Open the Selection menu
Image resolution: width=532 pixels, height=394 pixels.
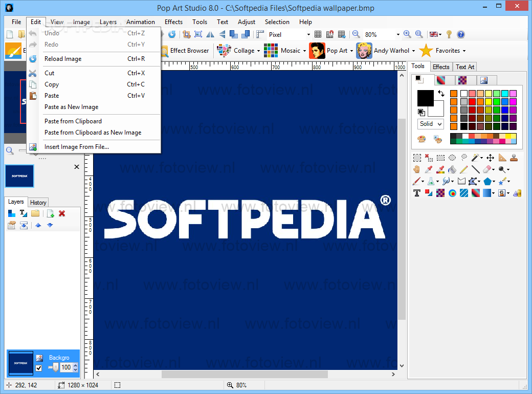[277, 21]
